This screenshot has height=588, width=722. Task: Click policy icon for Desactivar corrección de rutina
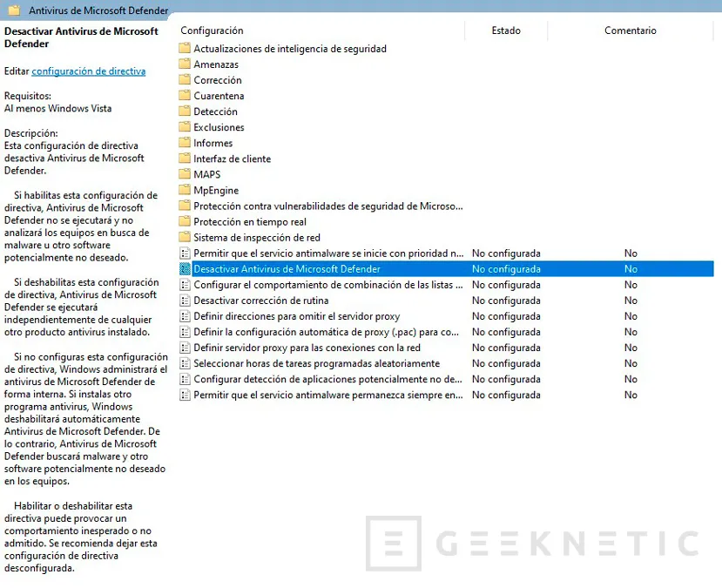point(185,301)
